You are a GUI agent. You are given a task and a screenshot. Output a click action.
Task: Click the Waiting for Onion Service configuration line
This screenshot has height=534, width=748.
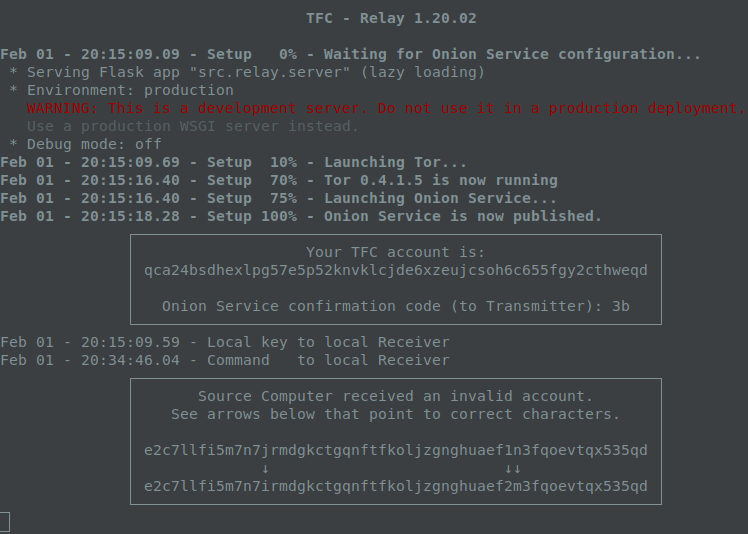coord(350,54)
